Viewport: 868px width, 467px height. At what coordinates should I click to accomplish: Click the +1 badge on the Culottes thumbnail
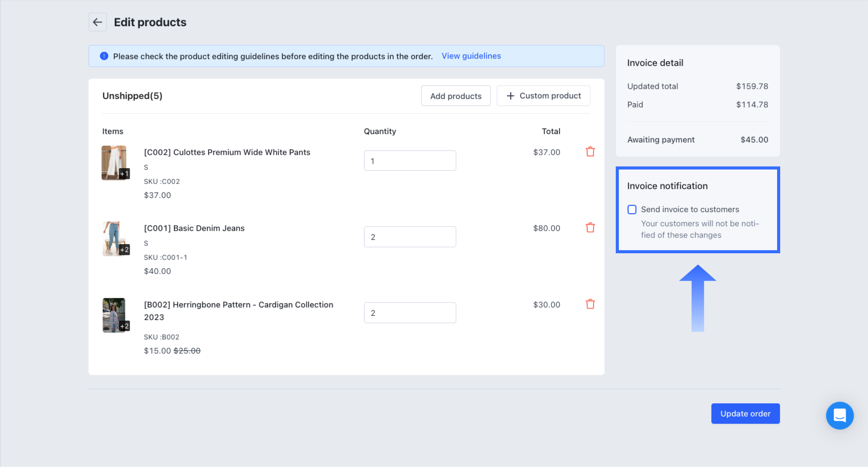pos(124,174)
